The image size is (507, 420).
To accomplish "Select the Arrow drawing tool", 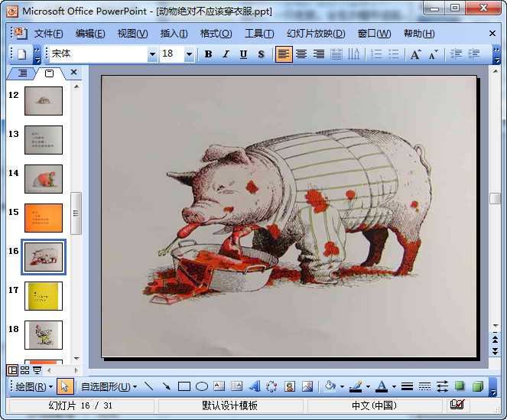I will [167, 386].
